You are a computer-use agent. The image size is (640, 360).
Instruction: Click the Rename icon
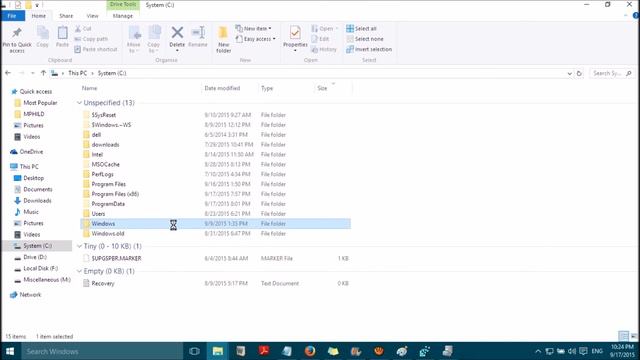pos(198,33)
